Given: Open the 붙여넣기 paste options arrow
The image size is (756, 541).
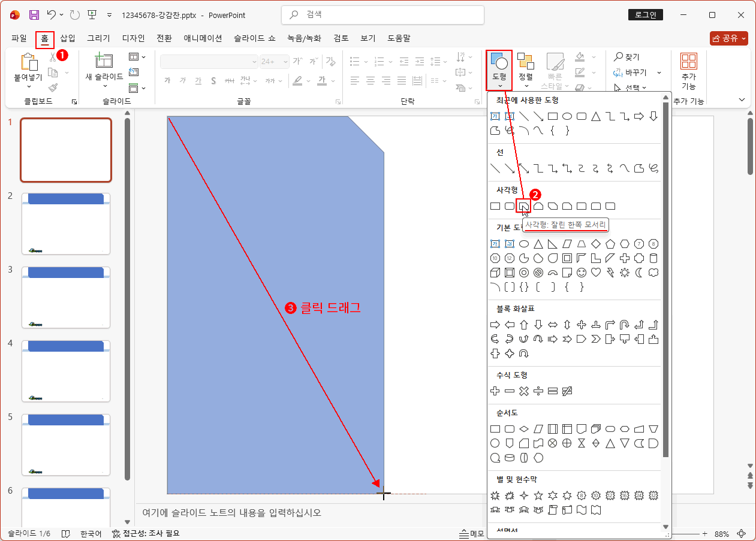Looking at the screenshot, I should (x=28, y=86).
